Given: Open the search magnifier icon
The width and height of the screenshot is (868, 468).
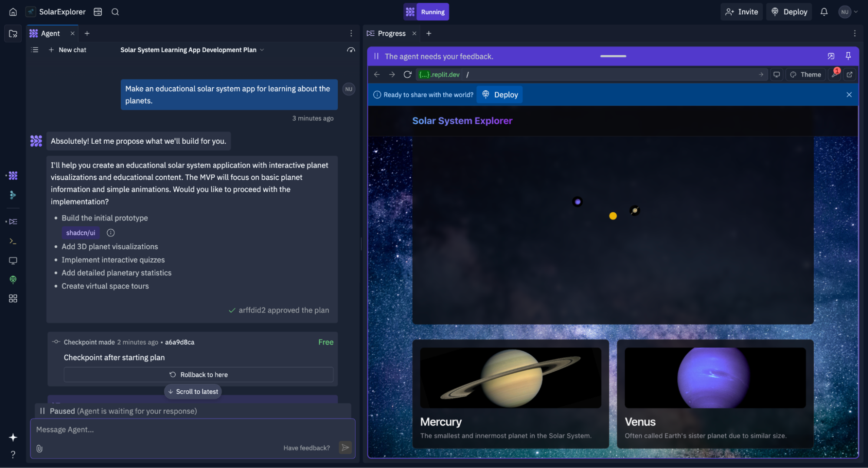Looking at the screenshot, I should (x=115, y=12).
